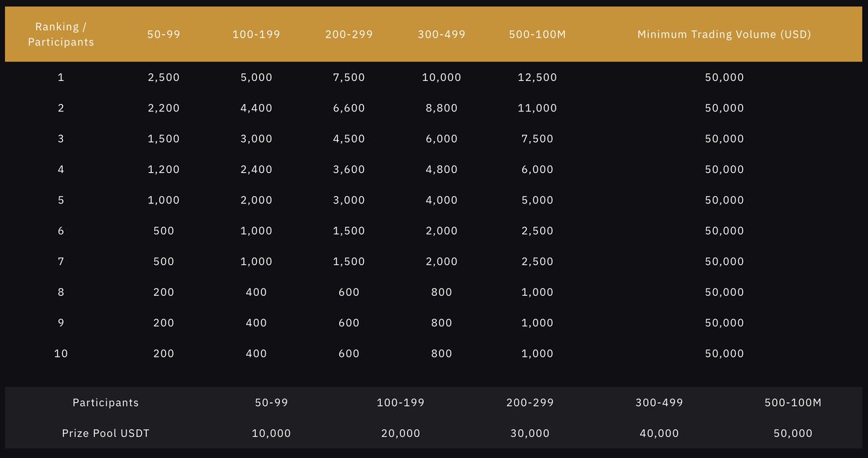
Task: Click the 'Prize Pool USDT' label
Action: [106, 433]
